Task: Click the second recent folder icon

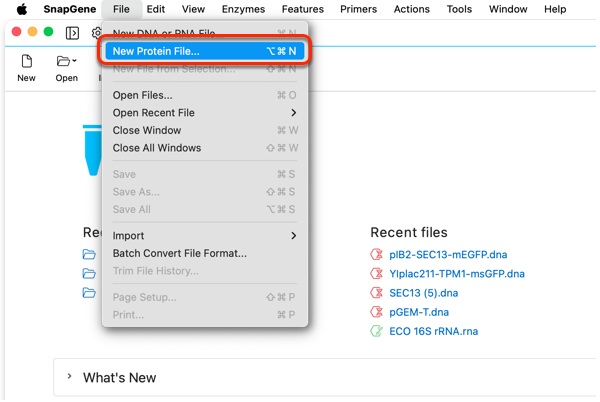Action: coord(89,273)
